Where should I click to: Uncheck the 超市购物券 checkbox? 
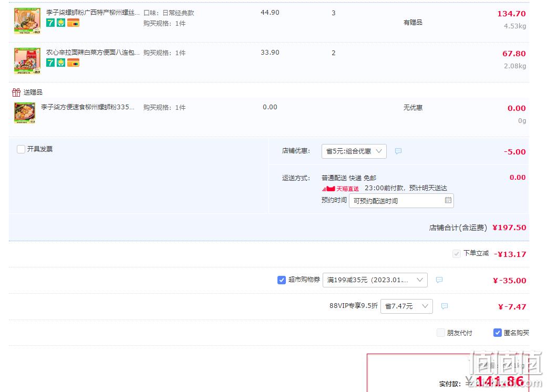point(282,280)
